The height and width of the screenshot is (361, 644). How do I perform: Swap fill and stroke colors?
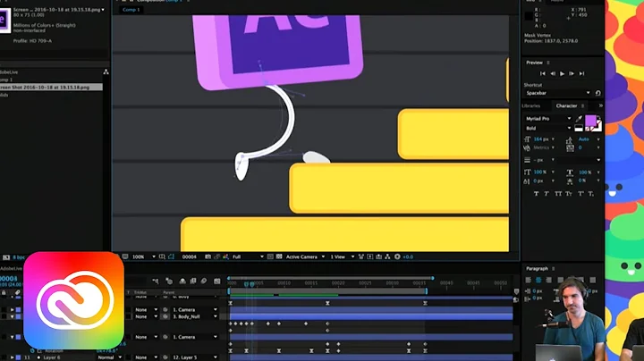click(598, 118)
